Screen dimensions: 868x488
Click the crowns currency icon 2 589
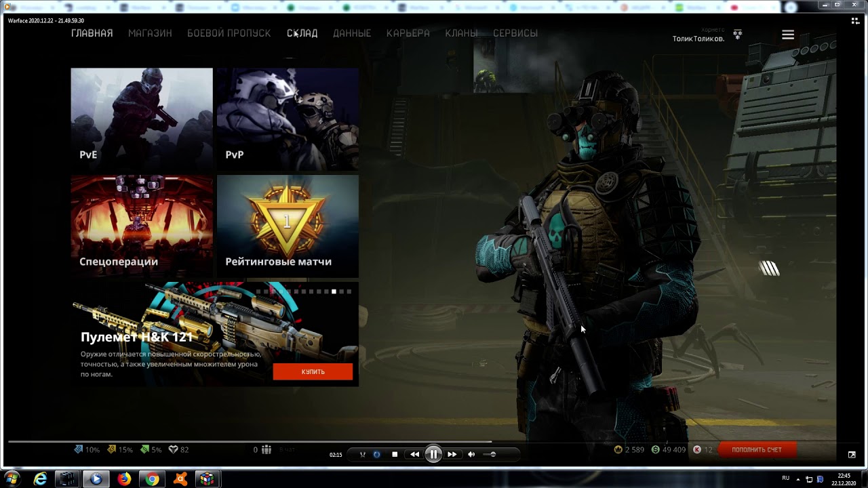pos(618,449)
